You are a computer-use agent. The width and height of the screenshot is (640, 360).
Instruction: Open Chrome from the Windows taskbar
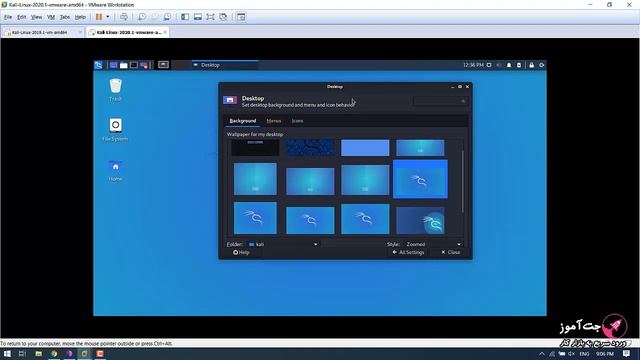coord(53,354)
